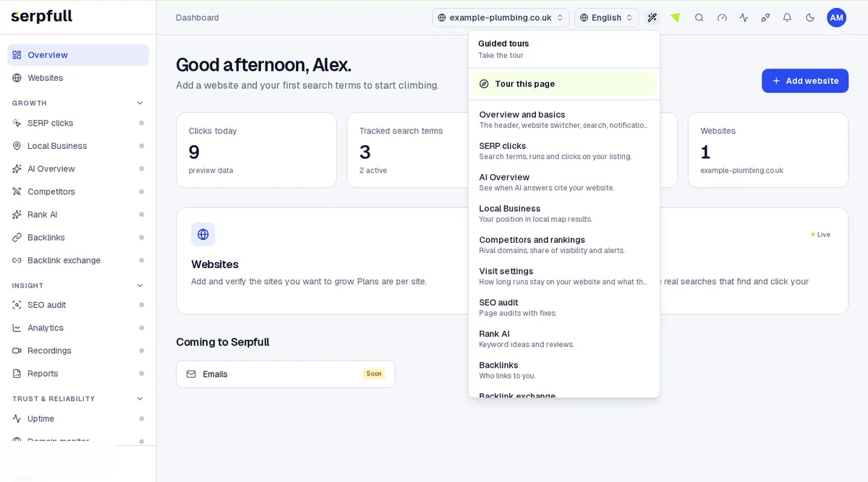Click the activity pulse icon in header
This screenshot has height=482, width=868.
744,17
